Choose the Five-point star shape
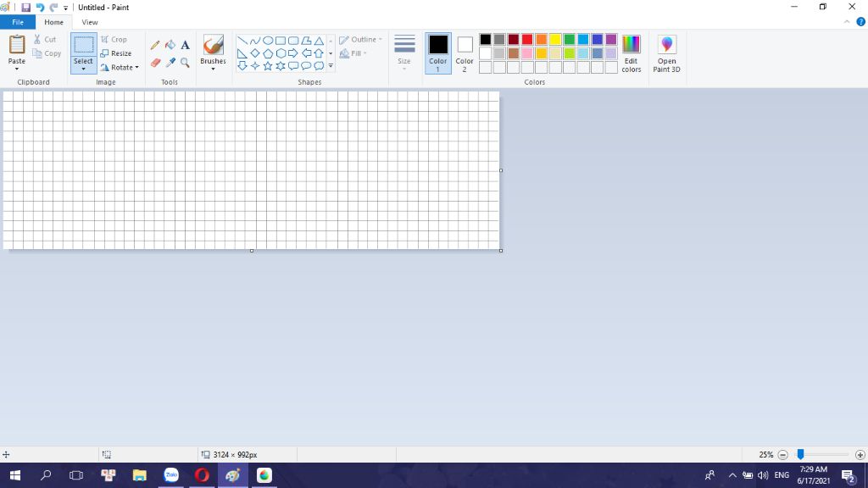 click(267, 66)
